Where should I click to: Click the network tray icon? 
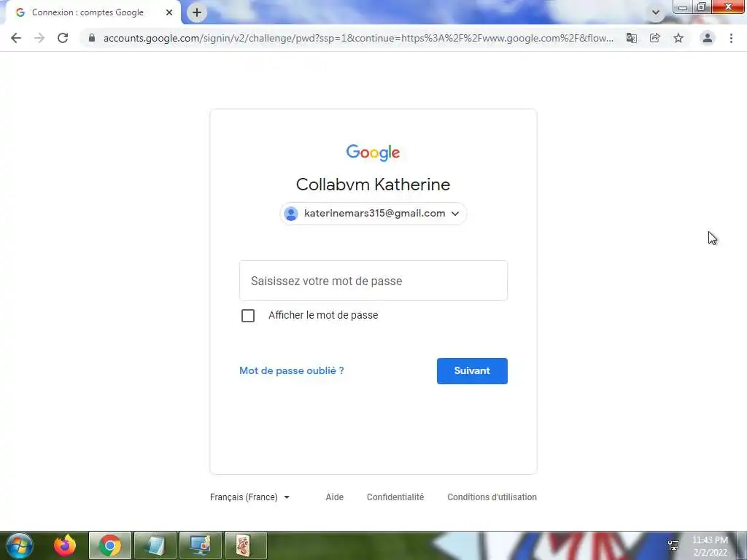[x=673, y=545]
